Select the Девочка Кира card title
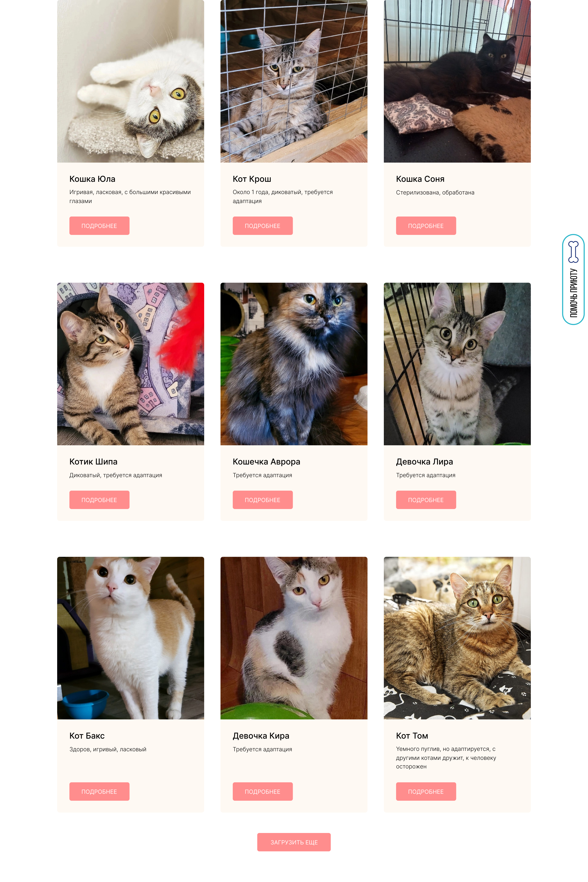This screenshot has height=882, width=588. (x=261, y=736)
